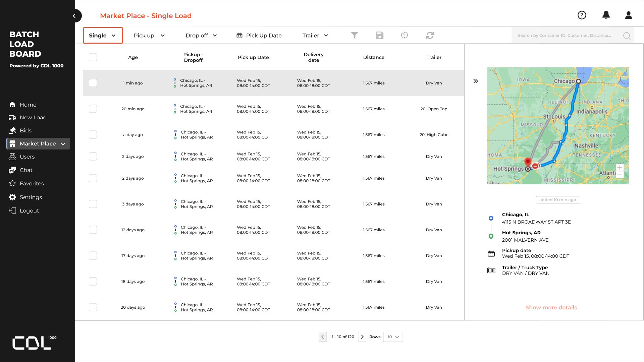Open the Rows per page dropdown

point(393,337)
